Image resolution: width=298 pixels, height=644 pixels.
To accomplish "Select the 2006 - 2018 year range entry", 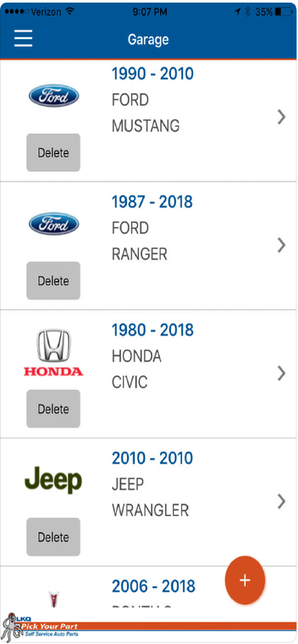I will 154,586.
